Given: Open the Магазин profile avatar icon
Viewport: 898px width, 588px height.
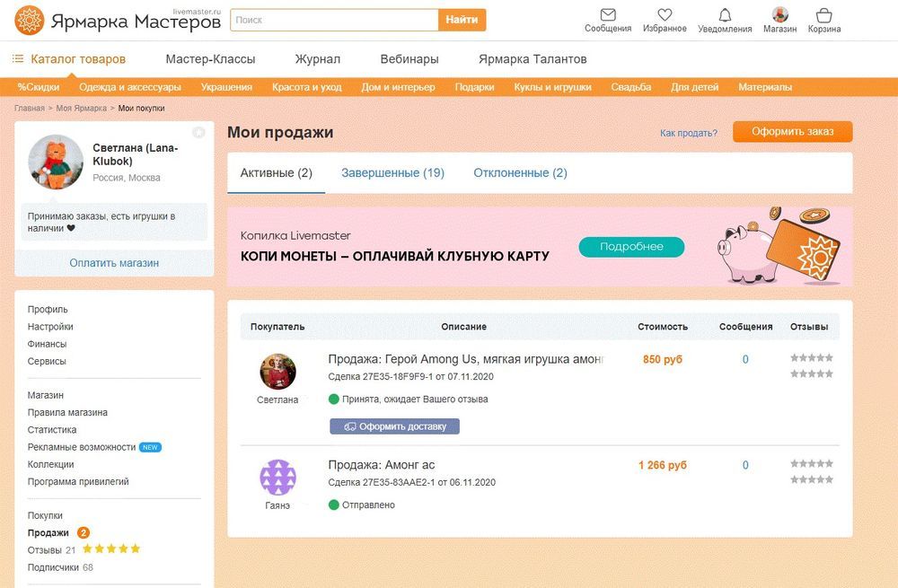Looking at the screenshot, I should pyautogui.click(x=780, y=14).
